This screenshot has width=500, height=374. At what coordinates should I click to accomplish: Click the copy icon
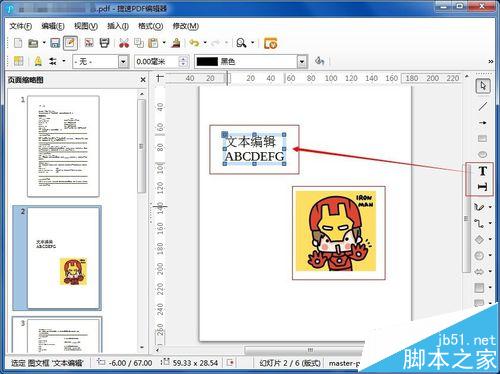pyautogui.click(x=139, y=43)
